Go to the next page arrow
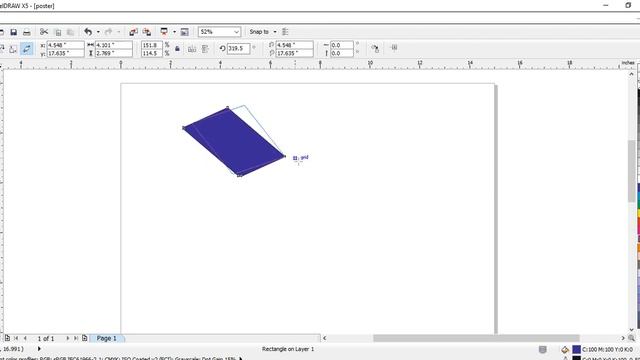The image size is (640, 360). [x=67, y=338]
